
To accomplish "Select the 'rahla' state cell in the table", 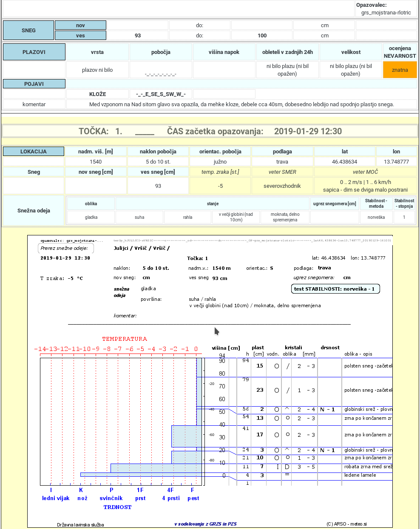I will pos(187,217).
